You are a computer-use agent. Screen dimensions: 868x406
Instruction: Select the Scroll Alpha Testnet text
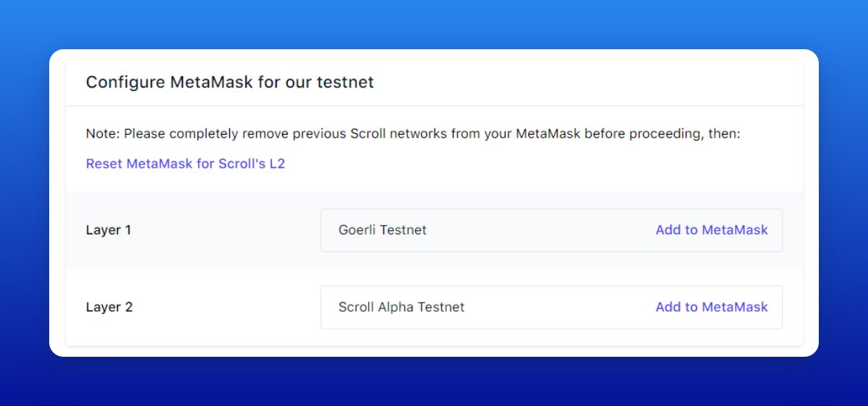point(401,307)
